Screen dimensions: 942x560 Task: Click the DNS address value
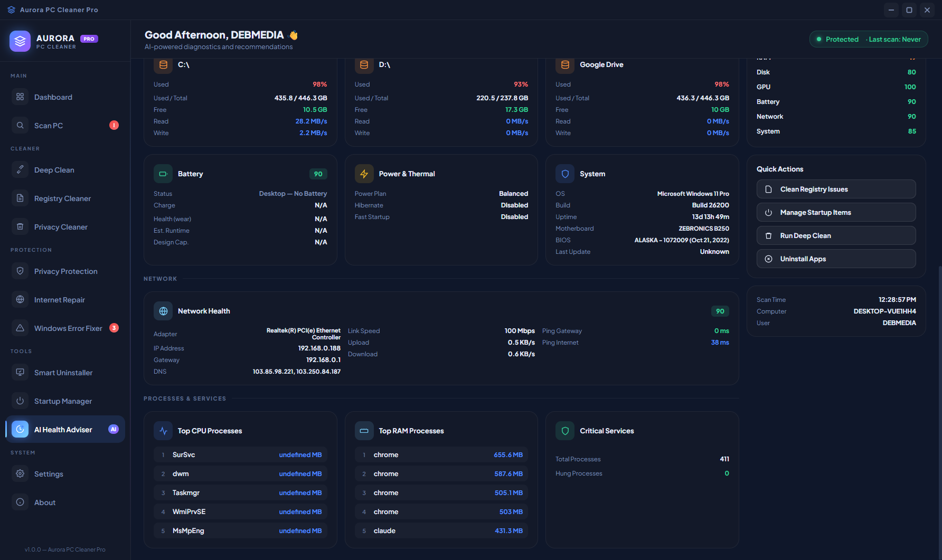tap(296, 372)
